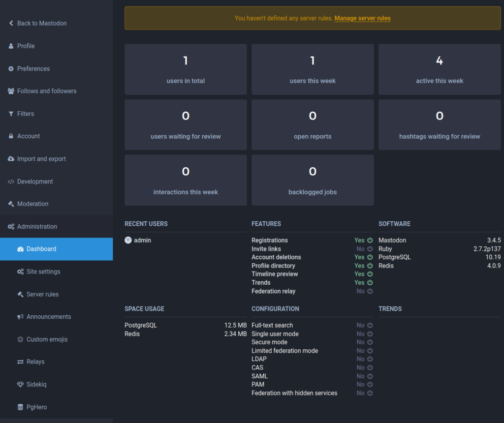Toggle the Invite links power icon
This screenshot has width=504, height=423.
[370, 249]
